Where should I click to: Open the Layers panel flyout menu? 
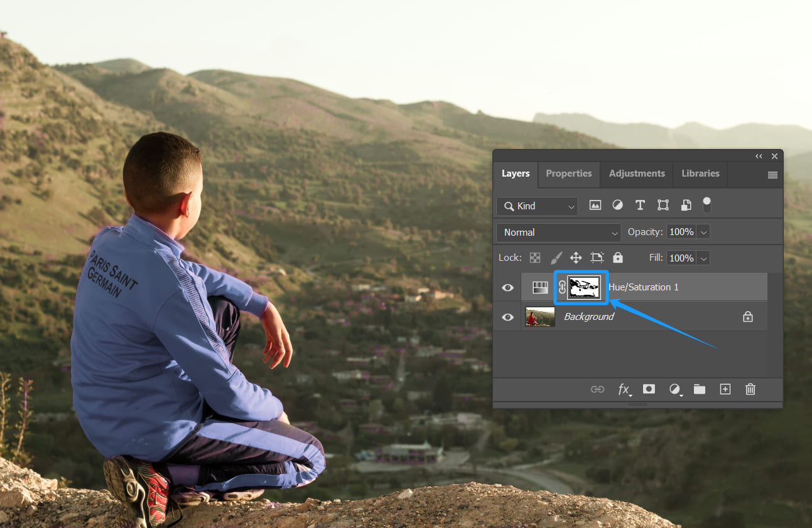pos(772,175)
